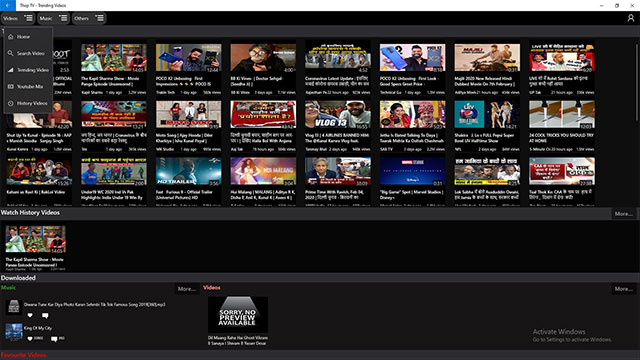The image size is (640, 360).
Task: Expand the Music dropdown list icon
Action: click(x=63, y=18)
